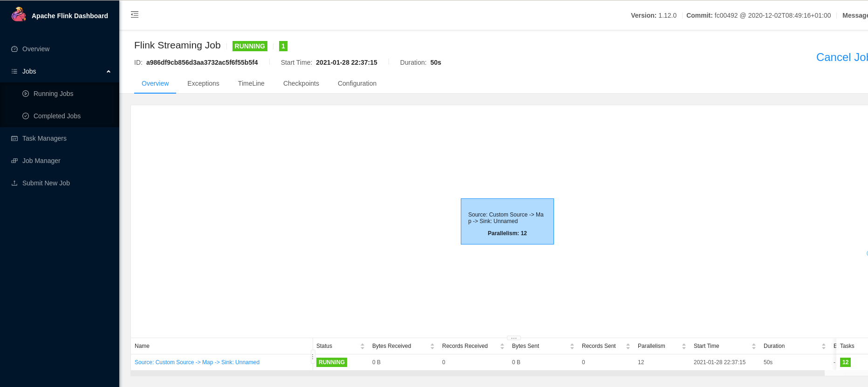Open the Source: Custom Source -> Map vertex link
The height and width of the screenshot is (387, 868).
click(x=197, y=362)
